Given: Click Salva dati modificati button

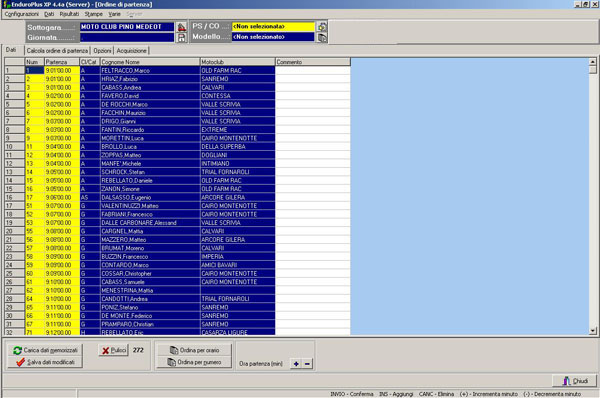Looking at the screenshot, I should (45, 362).
